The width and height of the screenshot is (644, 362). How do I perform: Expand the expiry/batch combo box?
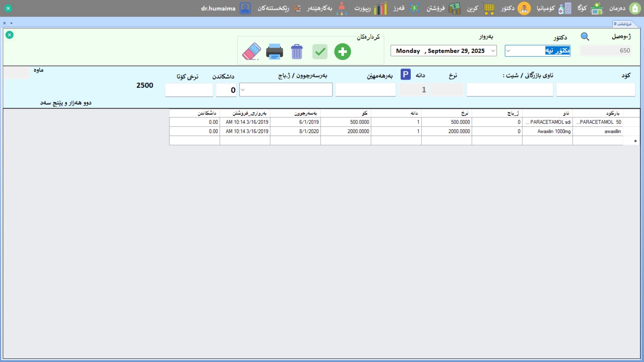click(x=243, y=90)
